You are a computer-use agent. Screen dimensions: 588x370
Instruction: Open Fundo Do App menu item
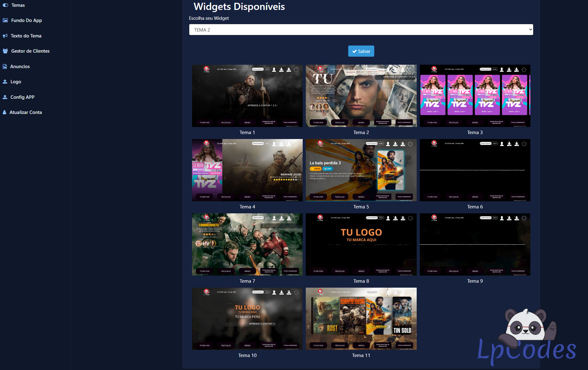27,20
